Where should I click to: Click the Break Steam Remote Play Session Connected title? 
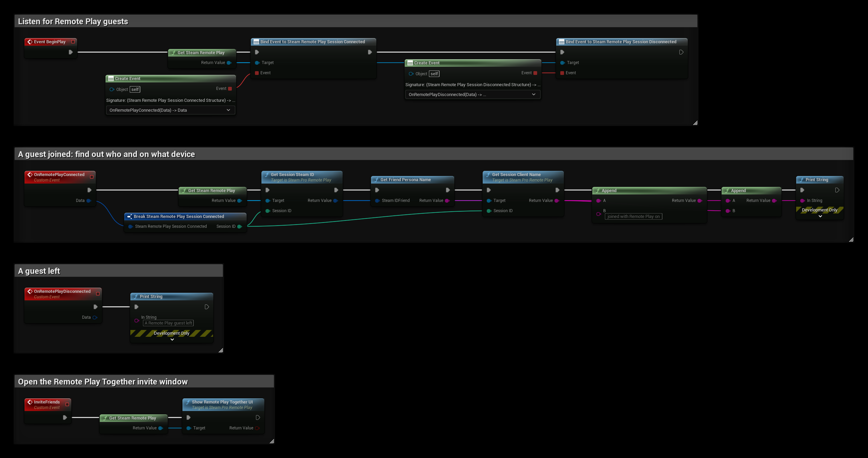[x=179, y=217]
